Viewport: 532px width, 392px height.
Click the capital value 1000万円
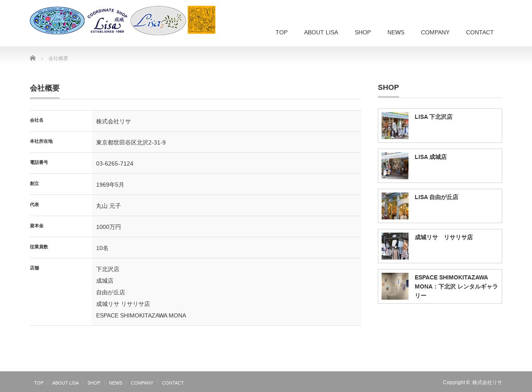point(109,227)
